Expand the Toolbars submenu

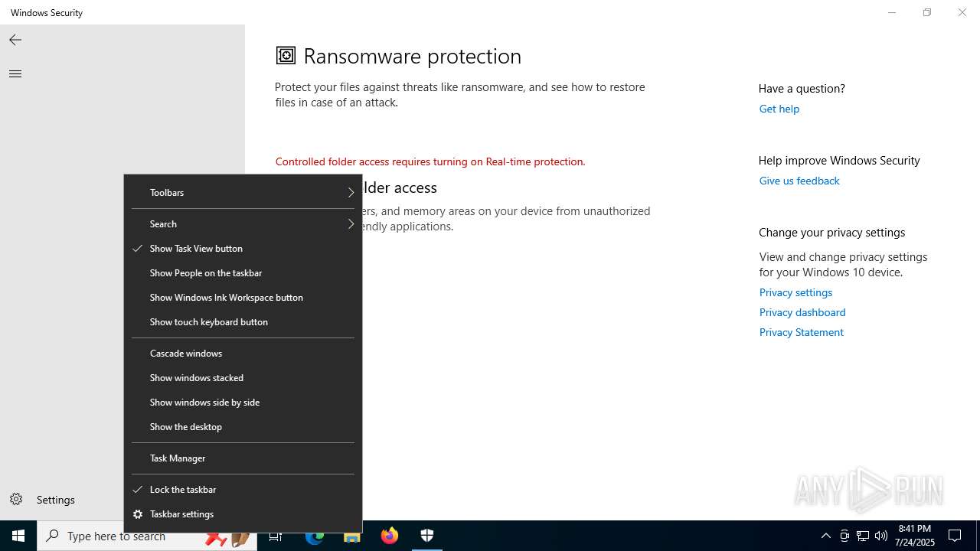[243, 193]
